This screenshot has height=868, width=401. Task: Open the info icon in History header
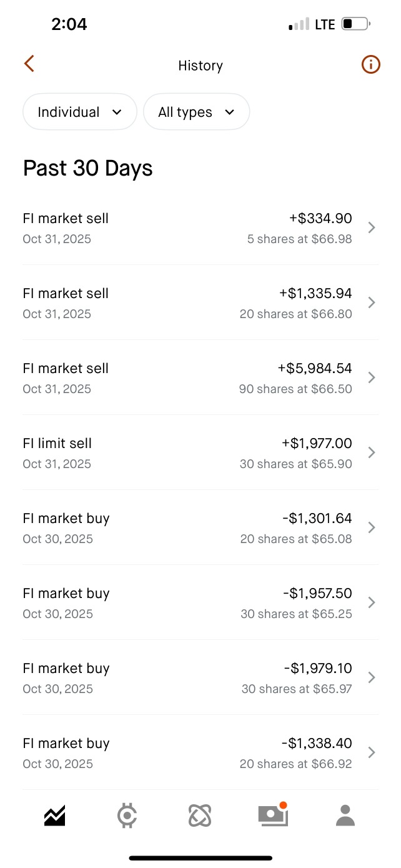point(370,64)
